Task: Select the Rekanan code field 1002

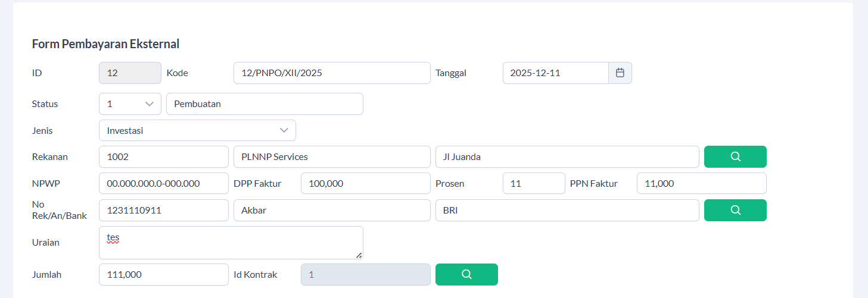Action: [164, 157]
